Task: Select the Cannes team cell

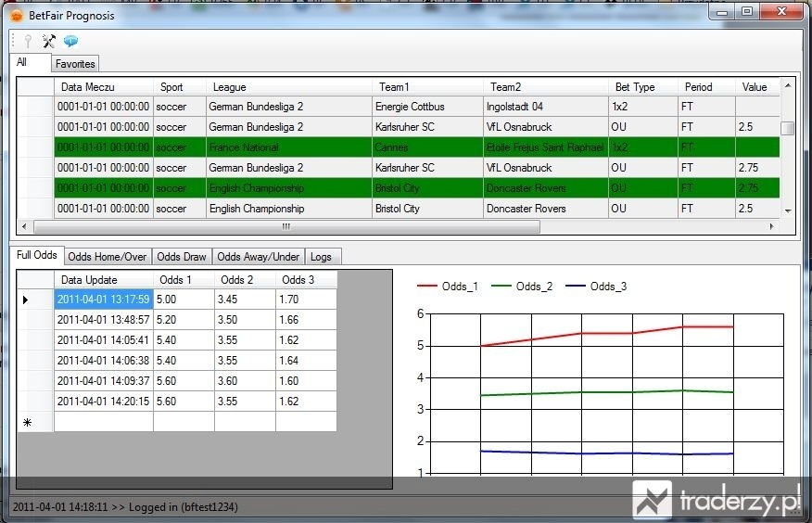Action: click(427, 147)
